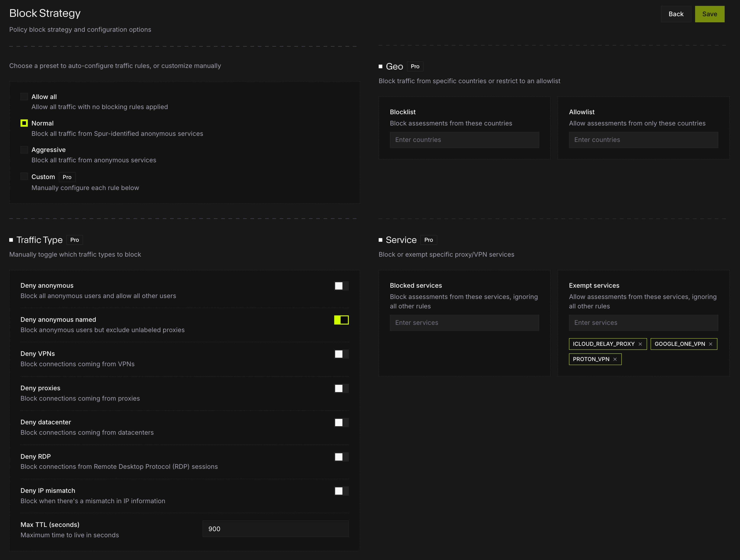Enable Deny VPNs switch
This screenshot has height=560, width=740.
coord(341,354)
